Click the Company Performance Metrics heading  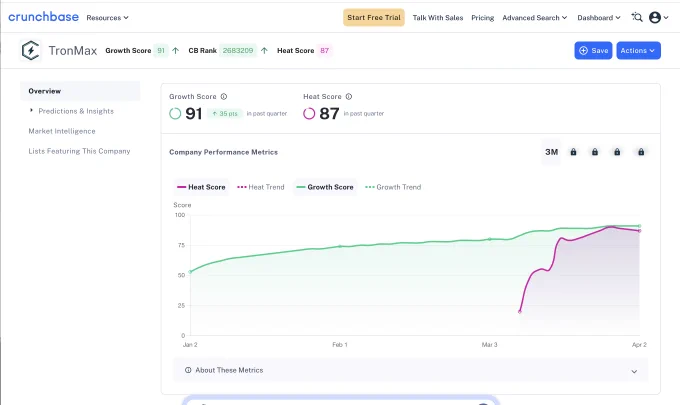coord(223,152)
